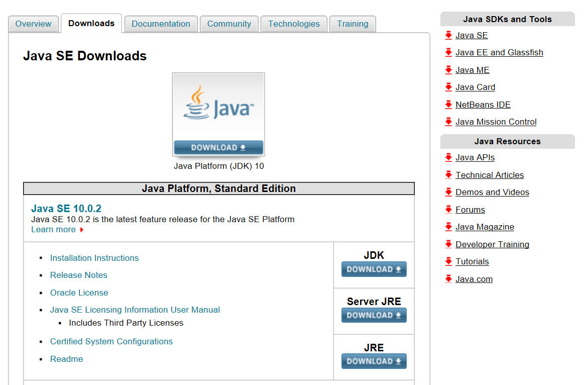Screen dimensions: 588x385
Task: Click red download icon beside NetBeans IDE
Action: click(448, 105)
